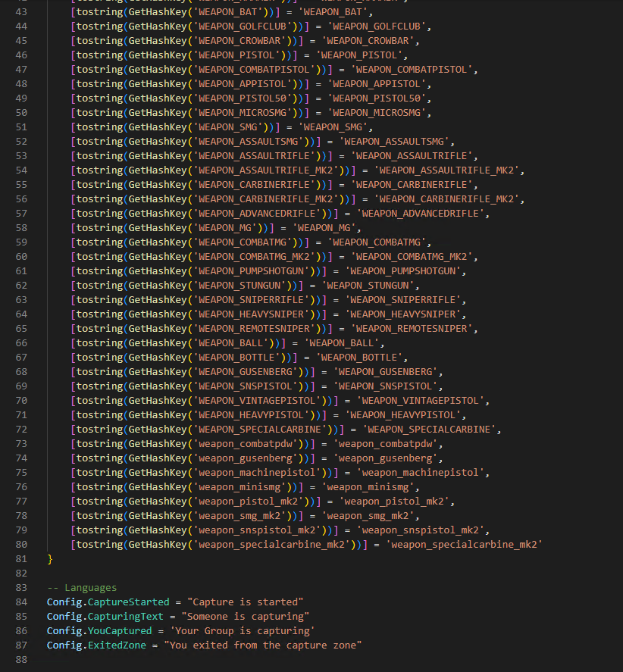Click the assigned value 'WEAPON_VINTAGEPISTOL'
Image resolution: width=623 pixels, height=672 pixels.
pos(420,400)
